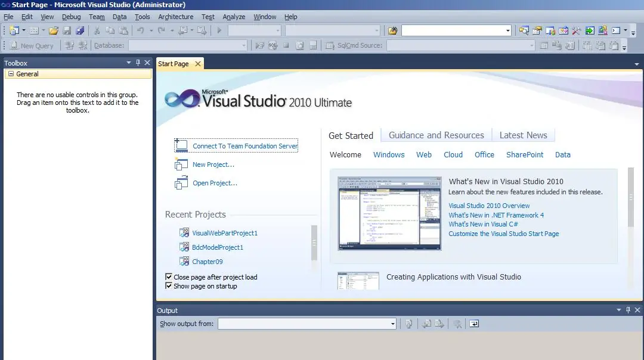The image size is (644, 360).
Task: Click Clear All icon in Output panel
Action: (x=457, y=324)
